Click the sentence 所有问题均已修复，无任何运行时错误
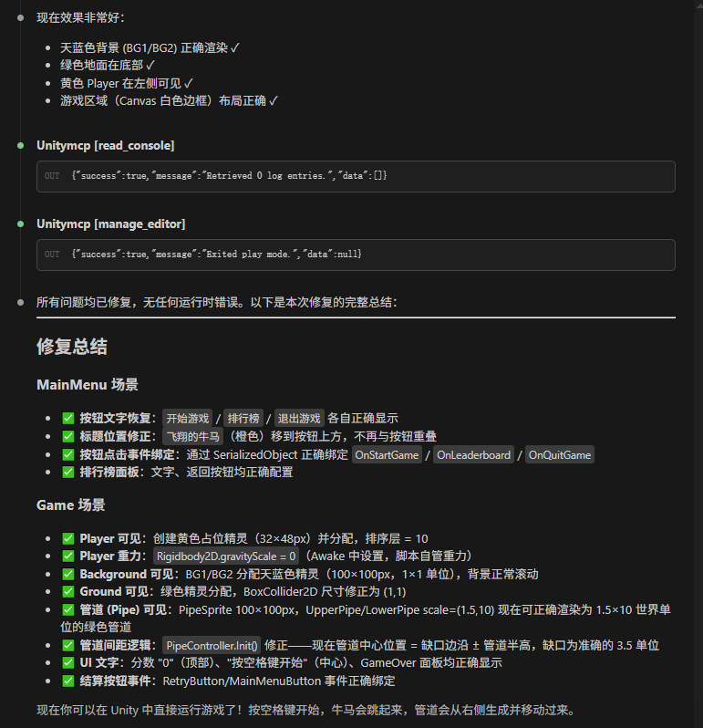The image size is (703, 728). click(x=140, y=302)
